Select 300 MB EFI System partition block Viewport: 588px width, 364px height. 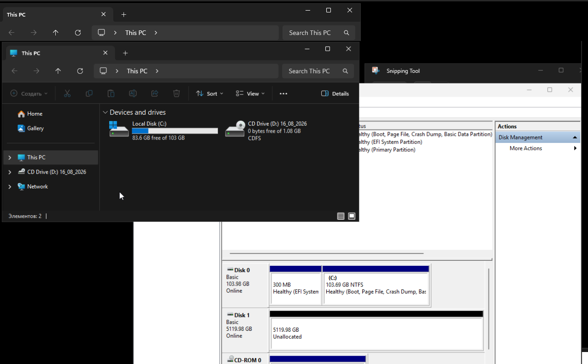point(295,285)
